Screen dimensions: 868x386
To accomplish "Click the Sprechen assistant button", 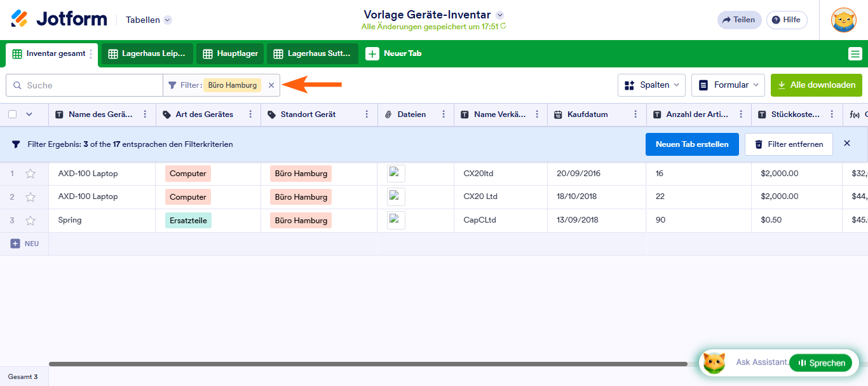I will coord(821,362).
